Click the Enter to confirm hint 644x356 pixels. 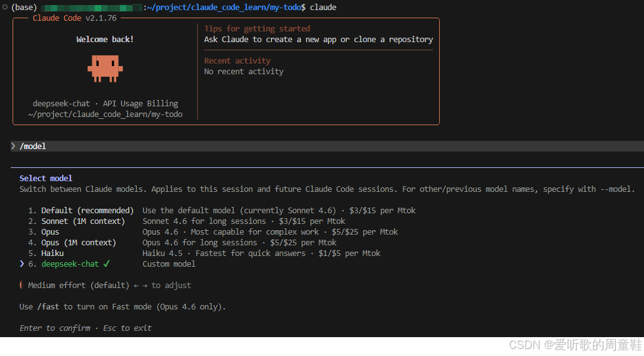coord(55,328)
